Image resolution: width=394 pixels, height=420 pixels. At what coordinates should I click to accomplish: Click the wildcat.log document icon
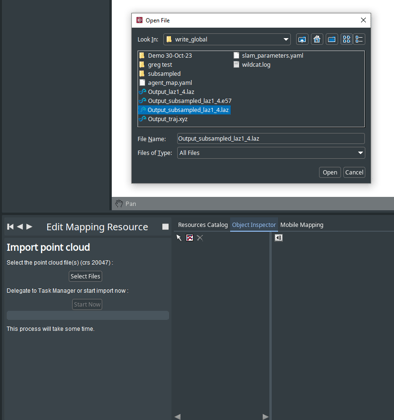click(x=236, y=65)
